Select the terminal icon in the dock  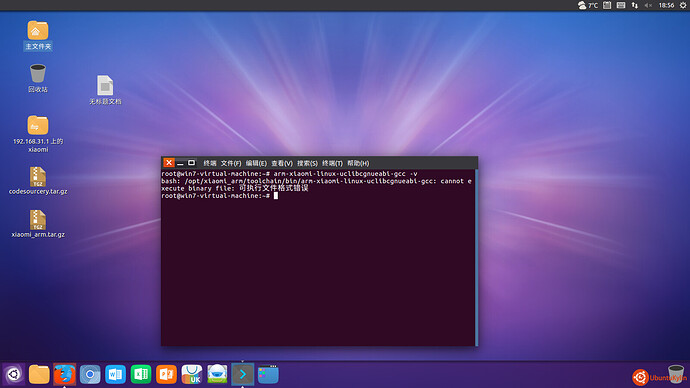(242, 374)
